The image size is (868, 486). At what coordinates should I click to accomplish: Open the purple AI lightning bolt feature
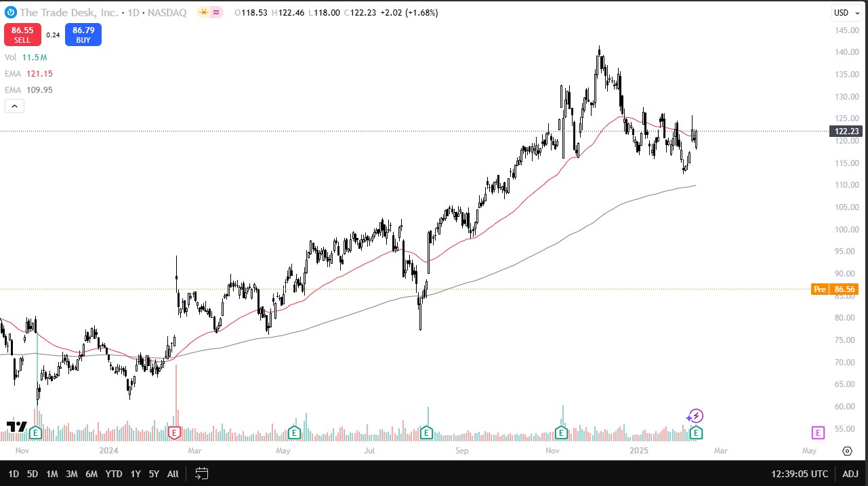[x=695, y=416]
